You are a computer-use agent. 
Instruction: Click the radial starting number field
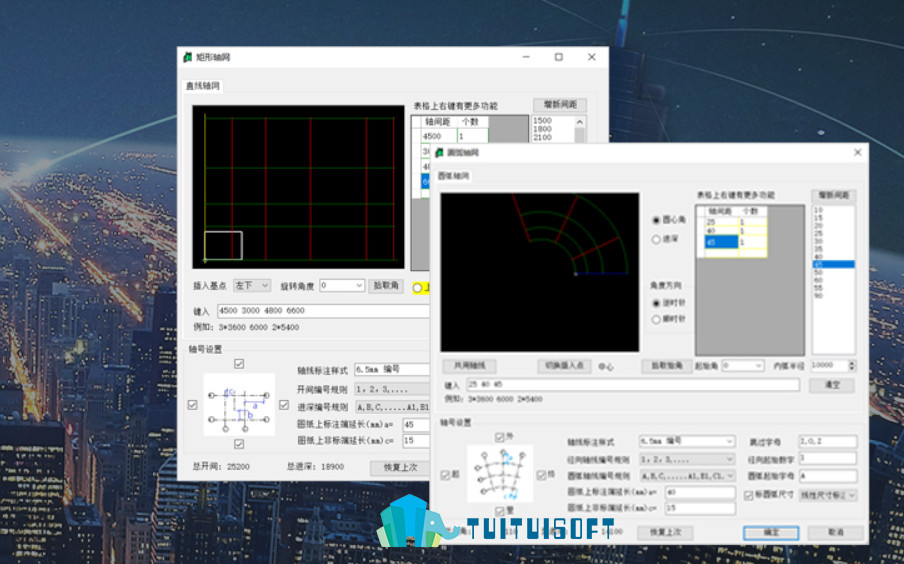827,458
